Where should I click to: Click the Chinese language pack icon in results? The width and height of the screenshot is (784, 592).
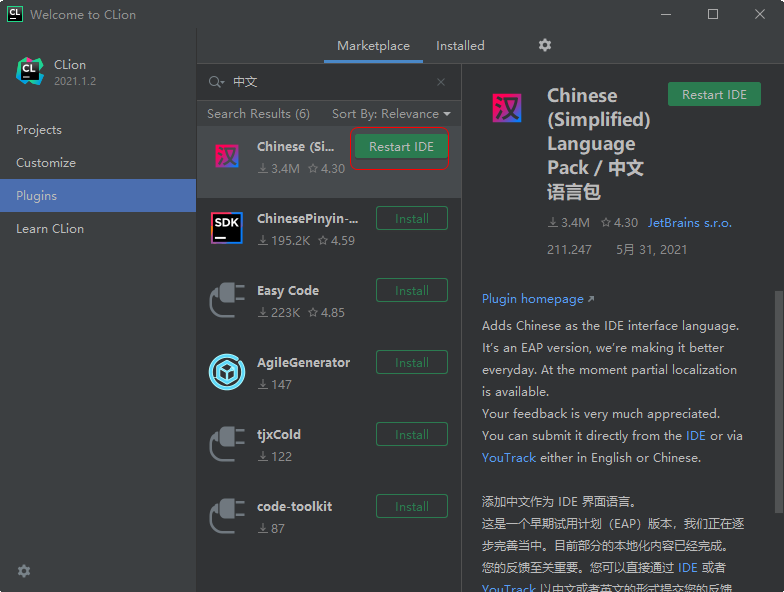[227, 157]
